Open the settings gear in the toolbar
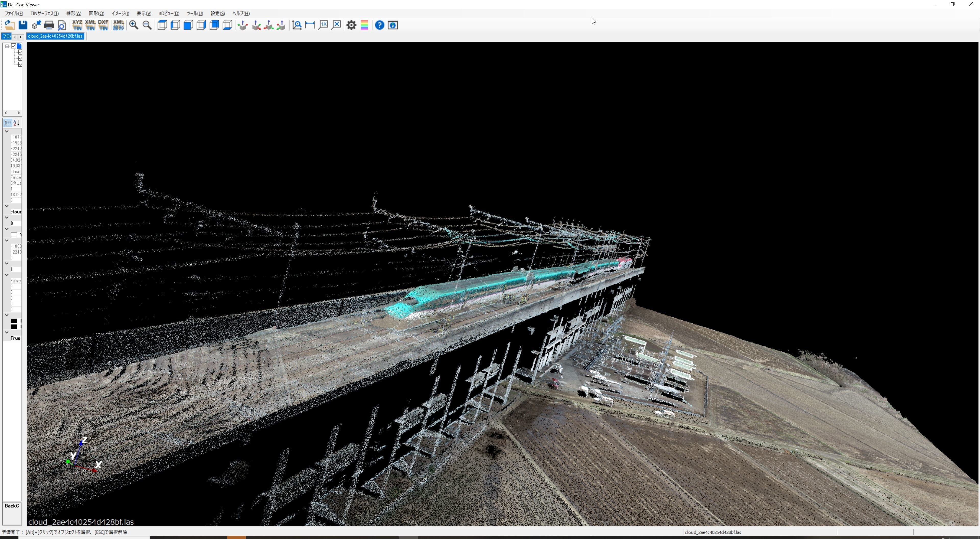The height and width of the screenshot is (539, 980). (x=351, y=25)
